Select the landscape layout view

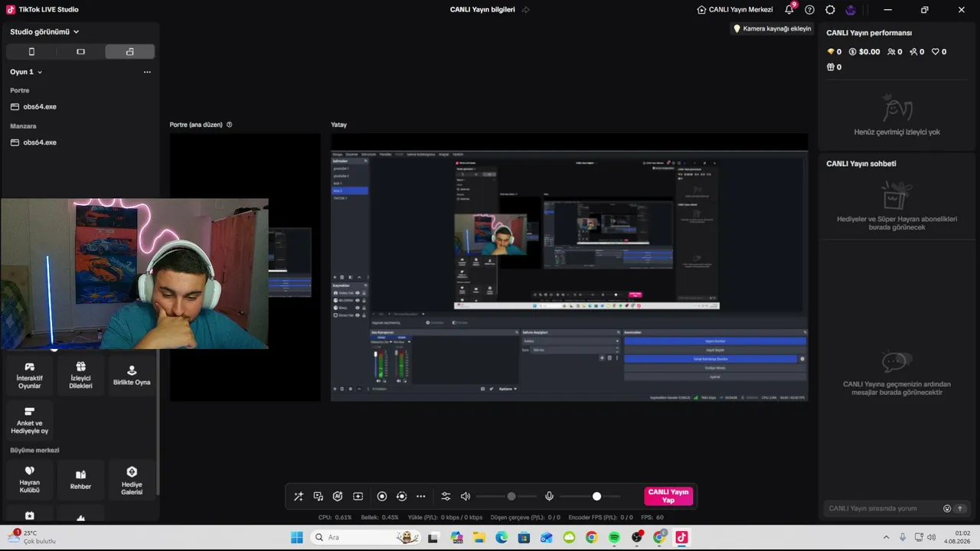pyautogui.click(x=80, y=52)
